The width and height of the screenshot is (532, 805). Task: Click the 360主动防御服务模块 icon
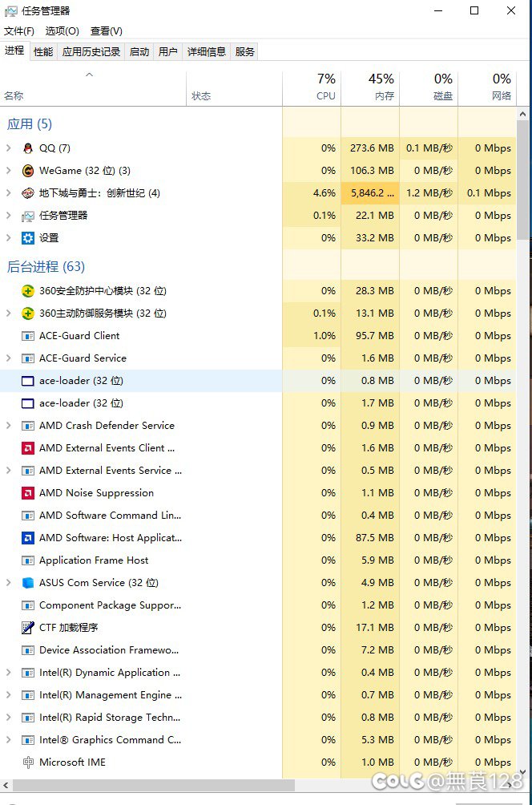coord(28,314)
